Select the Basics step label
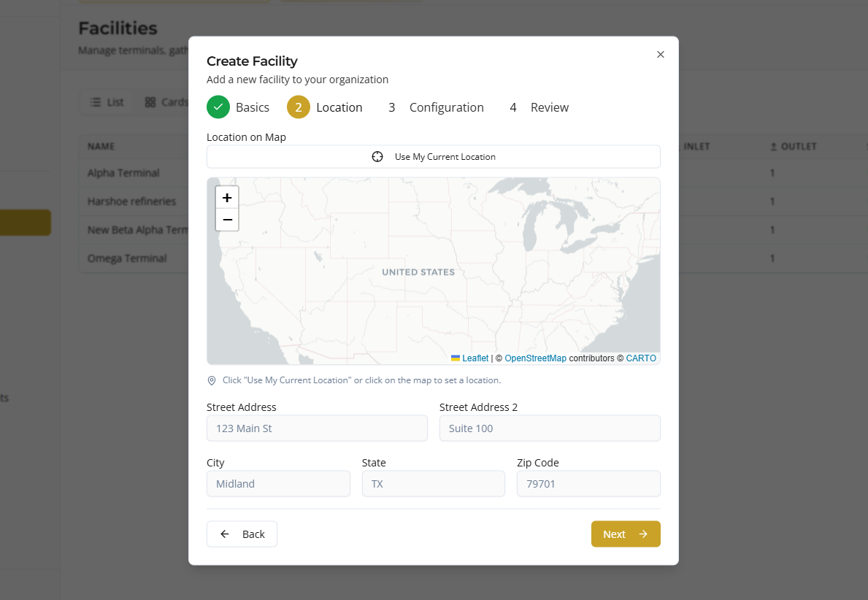 253,107
